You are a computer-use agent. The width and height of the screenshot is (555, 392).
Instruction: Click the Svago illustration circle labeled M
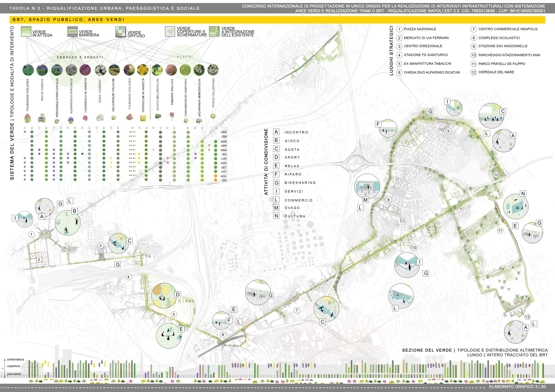pyautogui.click(x=367, y=186)
